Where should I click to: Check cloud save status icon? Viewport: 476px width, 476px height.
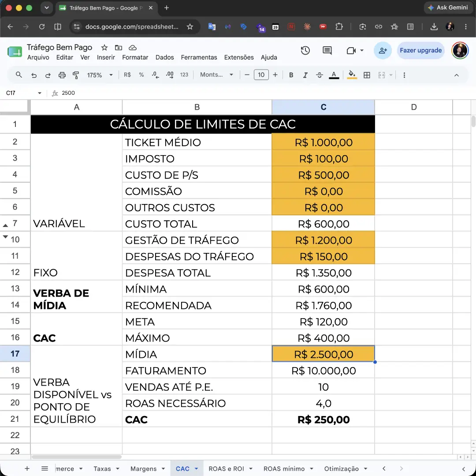(132, 47)
